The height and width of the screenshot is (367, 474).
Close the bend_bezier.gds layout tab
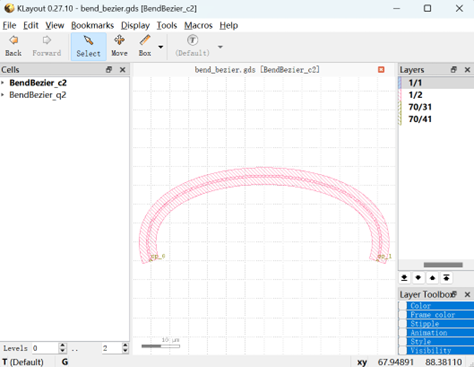[x=381, y=69]
